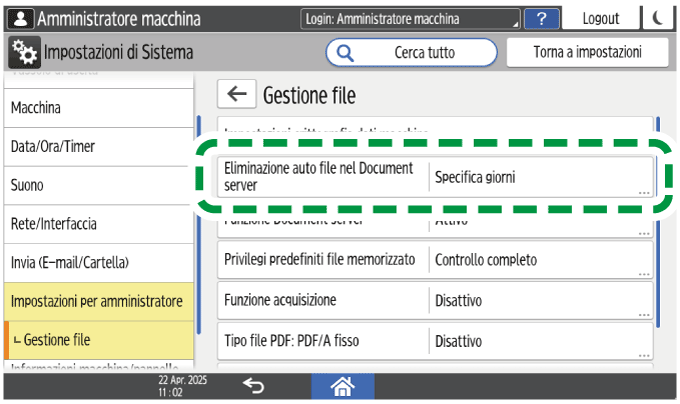Click the Controllo completo value
The height and width of the screenshot is (404, 680).
coord(486,260)
